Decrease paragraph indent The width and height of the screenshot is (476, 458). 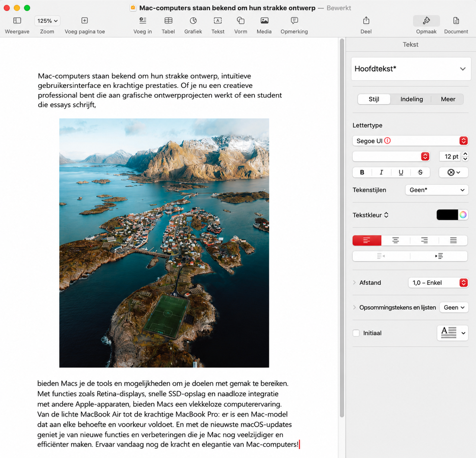point(381,256)
